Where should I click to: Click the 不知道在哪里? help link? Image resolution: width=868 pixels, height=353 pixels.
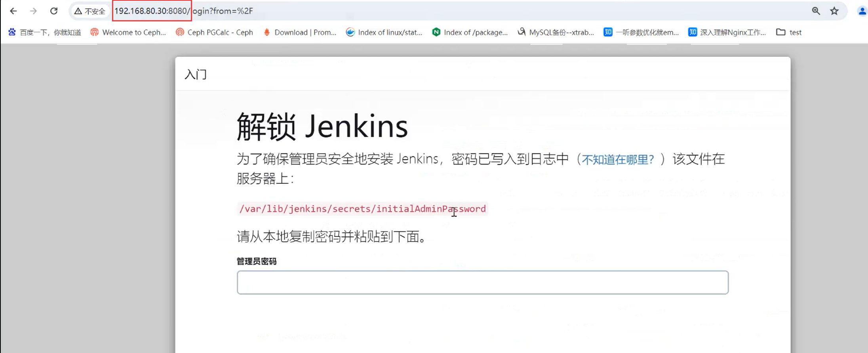point(618,160)
